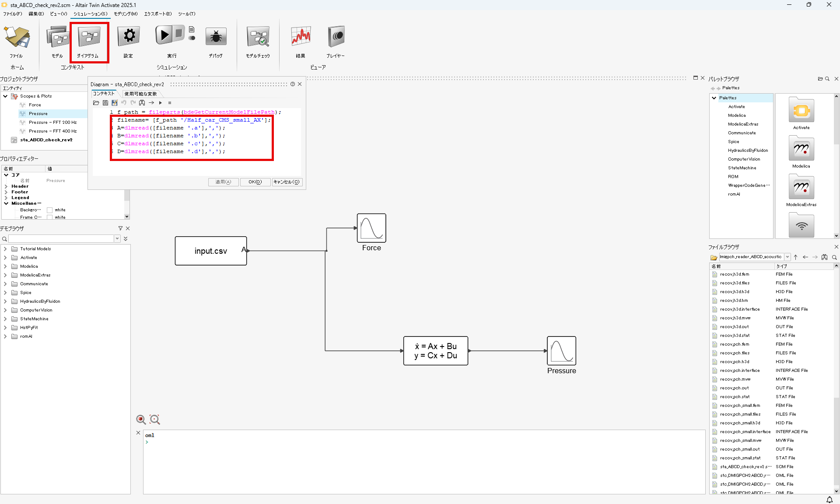Click the save-as disk icon in script toolbar

click(x=115, y=103)
